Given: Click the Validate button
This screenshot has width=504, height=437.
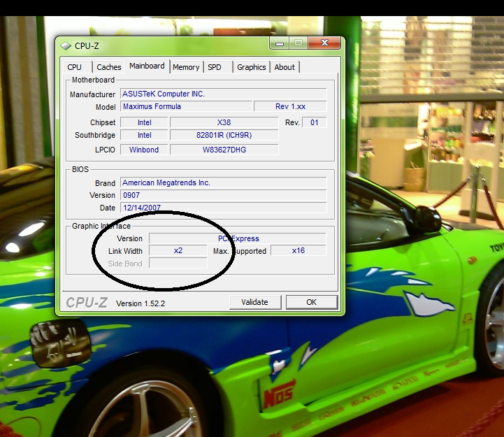Looking at the screenshot, I should point(255,302).
